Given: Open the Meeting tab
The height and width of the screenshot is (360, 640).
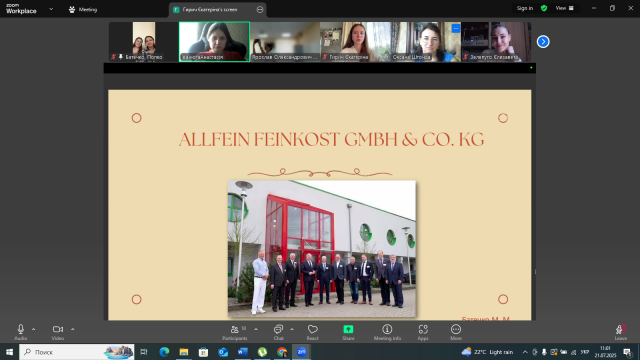Looking at the screenshot, I should click(x=83, y=9).
